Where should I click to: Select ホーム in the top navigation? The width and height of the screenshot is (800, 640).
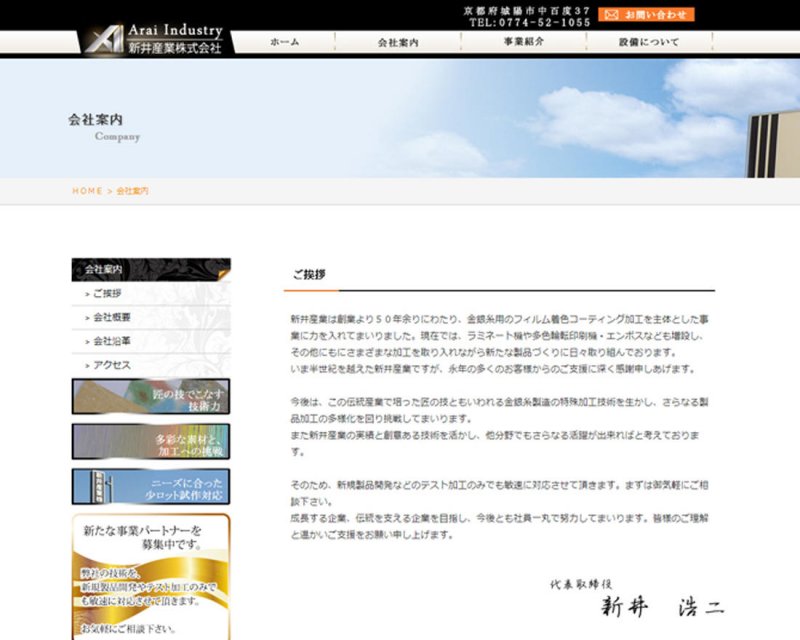(284, 42)
